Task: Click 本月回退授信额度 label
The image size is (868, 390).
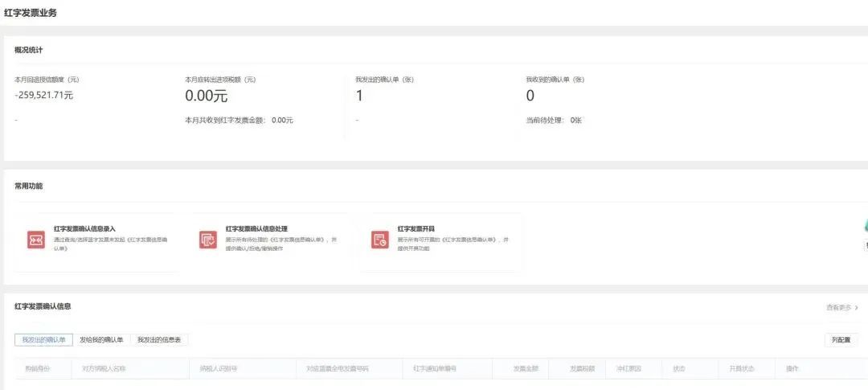Action: [47, 80]
